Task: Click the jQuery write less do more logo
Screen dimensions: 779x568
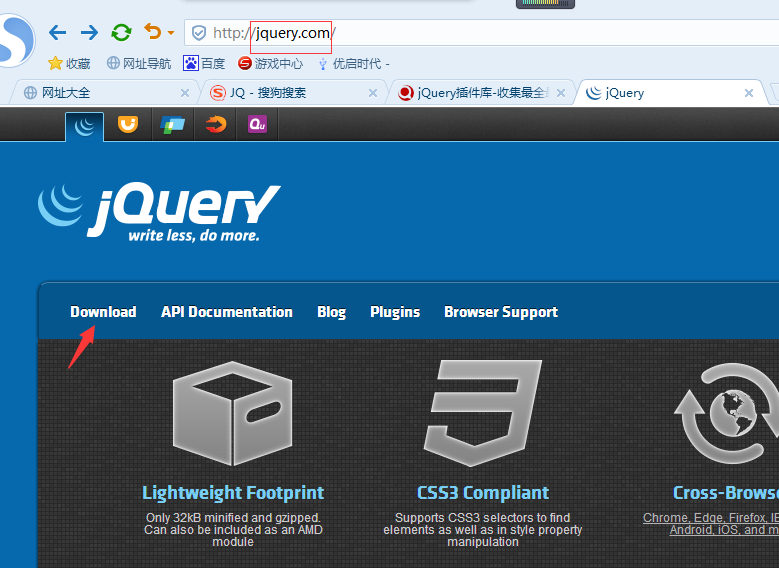Action: [159, 212]
